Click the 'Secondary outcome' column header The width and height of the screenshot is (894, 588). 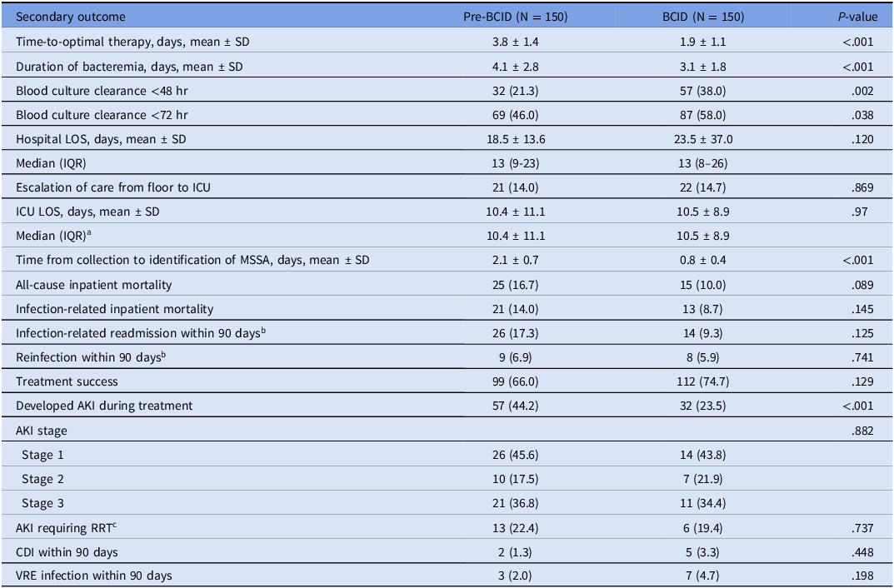click(x=71, y=17)
